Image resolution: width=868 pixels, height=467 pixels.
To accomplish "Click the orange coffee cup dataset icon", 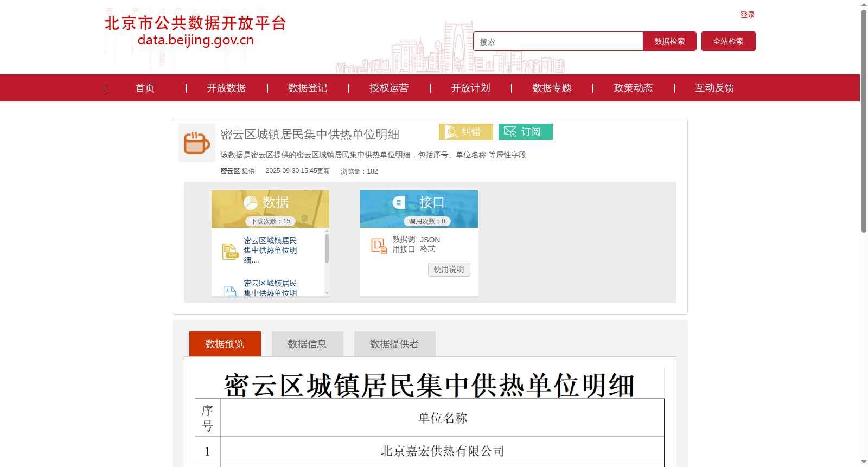I will [x=197, y=143].
